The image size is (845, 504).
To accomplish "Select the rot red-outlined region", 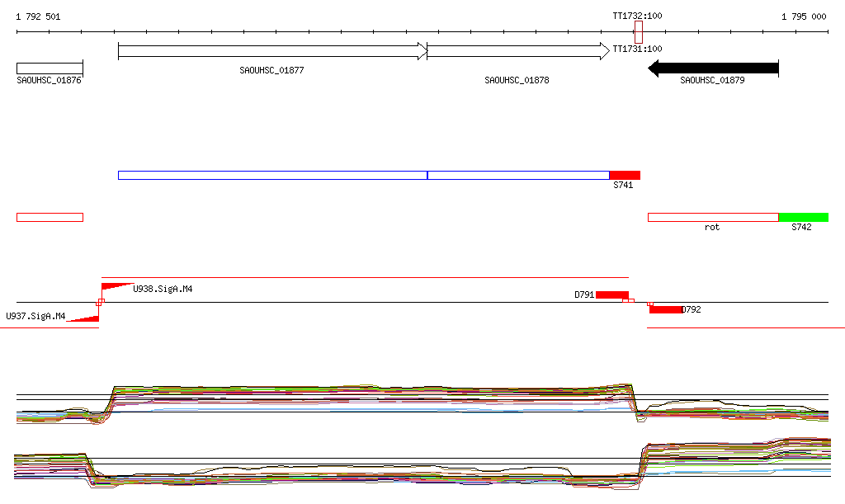I will click(713, 217).
